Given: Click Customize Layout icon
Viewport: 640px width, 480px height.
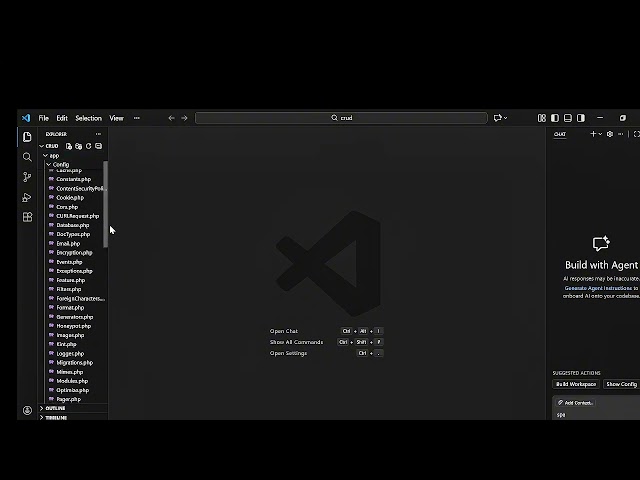Looking at the screenshot, I should pos(542,118).
